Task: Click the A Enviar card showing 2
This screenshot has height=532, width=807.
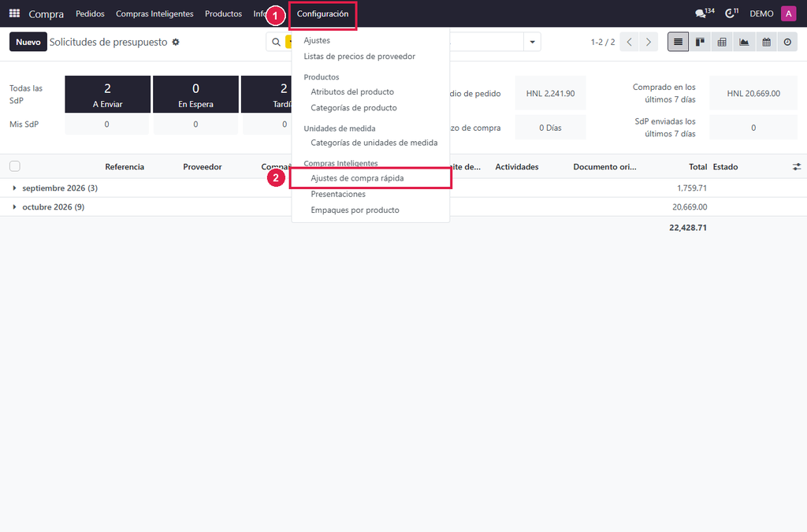Action: (107, 94)
